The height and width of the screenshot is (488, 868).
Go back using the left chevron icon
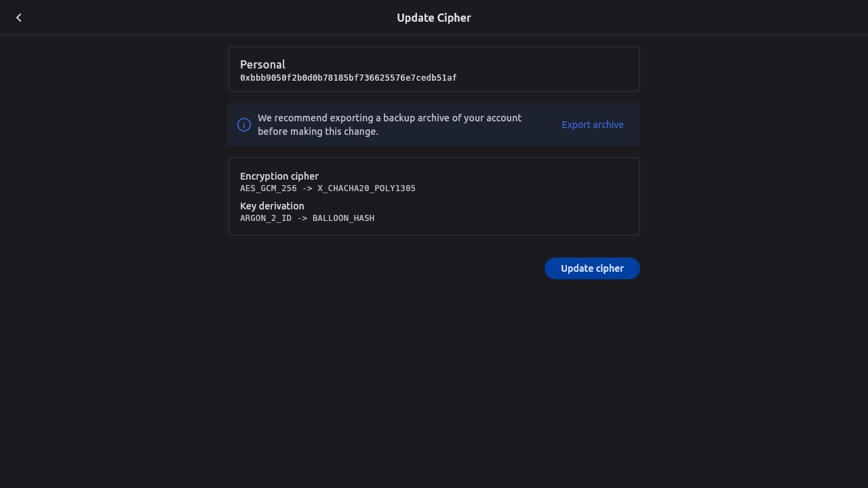coord(19,18)
